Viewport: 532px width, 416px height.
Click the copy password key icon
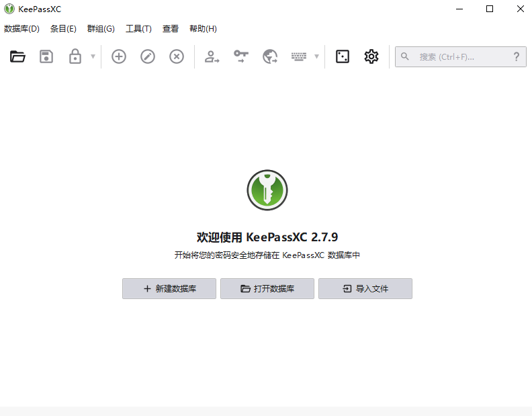[x=241, y=56]
